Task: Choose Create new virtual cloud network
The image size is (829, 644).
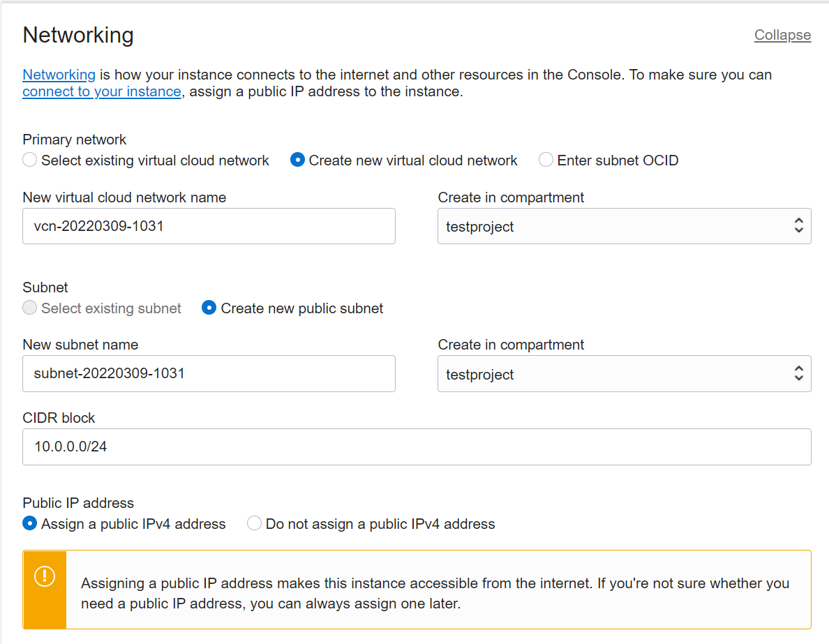Action: click(298, 160)
